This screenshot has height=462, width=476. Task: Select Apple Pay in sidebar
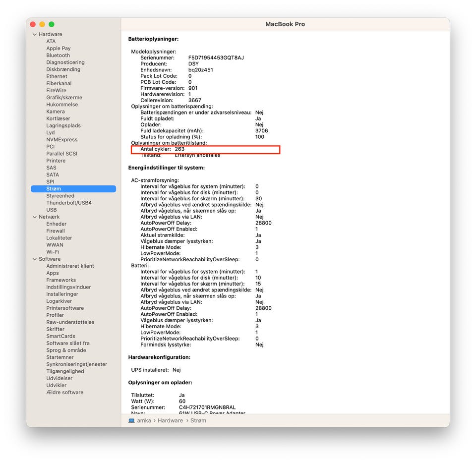(x=59, y=48)
